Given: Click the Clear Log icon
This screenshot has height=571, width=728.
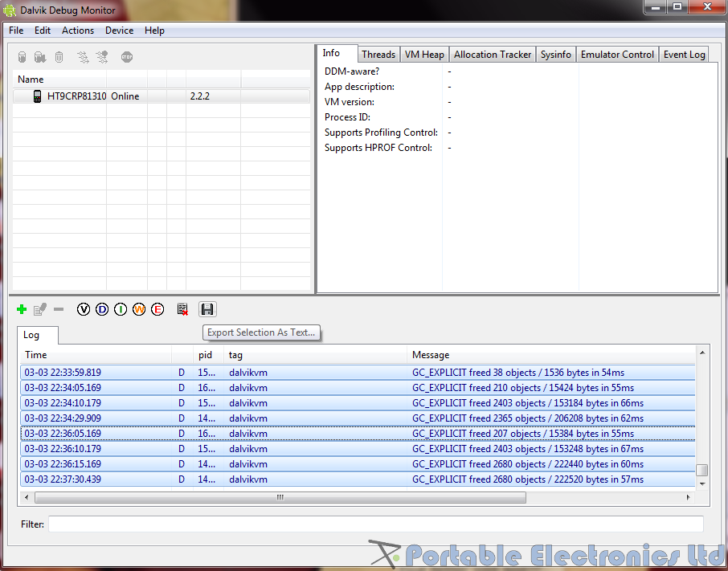Looking at the screenshot, I should click(x=182, y=309).
